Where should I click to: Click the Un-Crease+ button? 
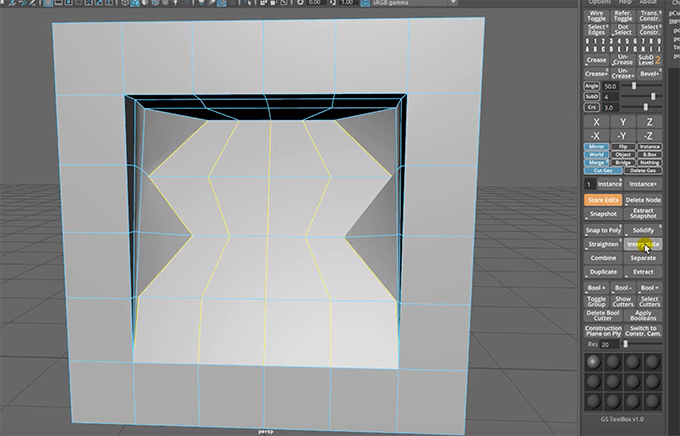pyautogui.click(x=623, y=74)
